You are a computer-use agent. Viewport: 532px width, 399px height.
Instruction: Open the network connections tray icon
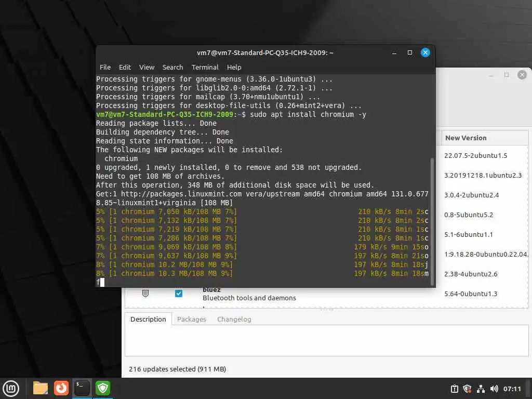coord(481,389)
